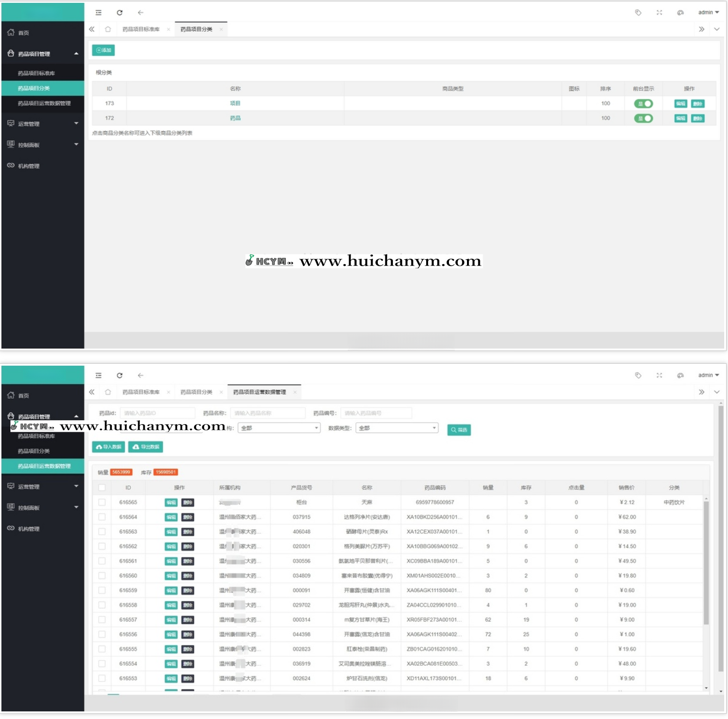Toggle 前台显示 switch for ID 173
The image size is (728, 719).
point(644,104)
